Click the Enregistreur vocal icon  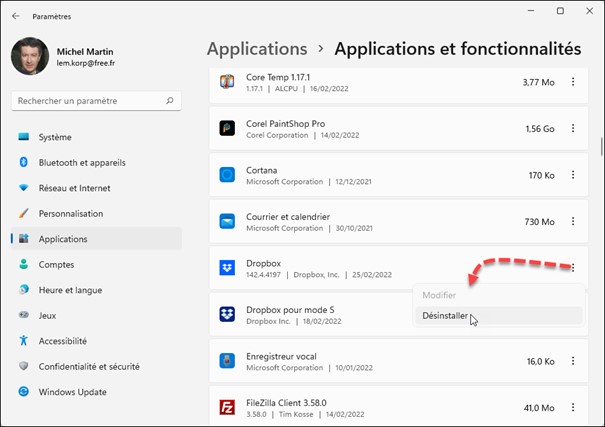(227, 360)
